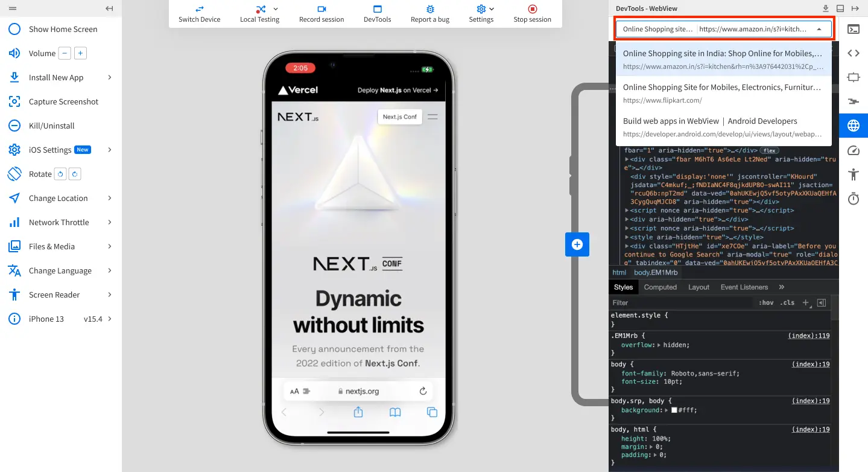Toggle the :hov pseudo-class filter

point(766,302)
